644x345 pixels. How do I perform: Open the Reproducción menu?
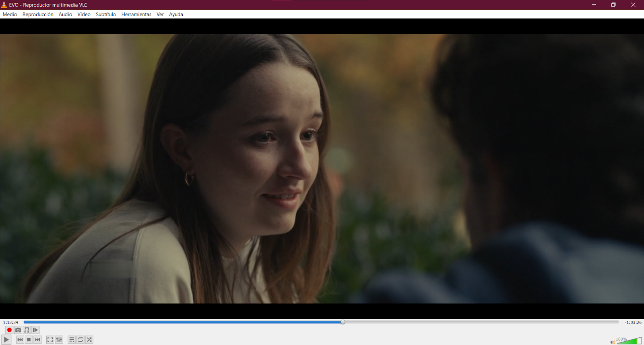pyautogui.click(x=38, y=14)
